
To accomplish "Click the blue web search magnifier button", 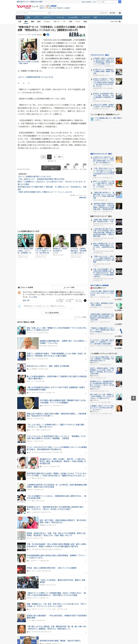I will 120,2.
